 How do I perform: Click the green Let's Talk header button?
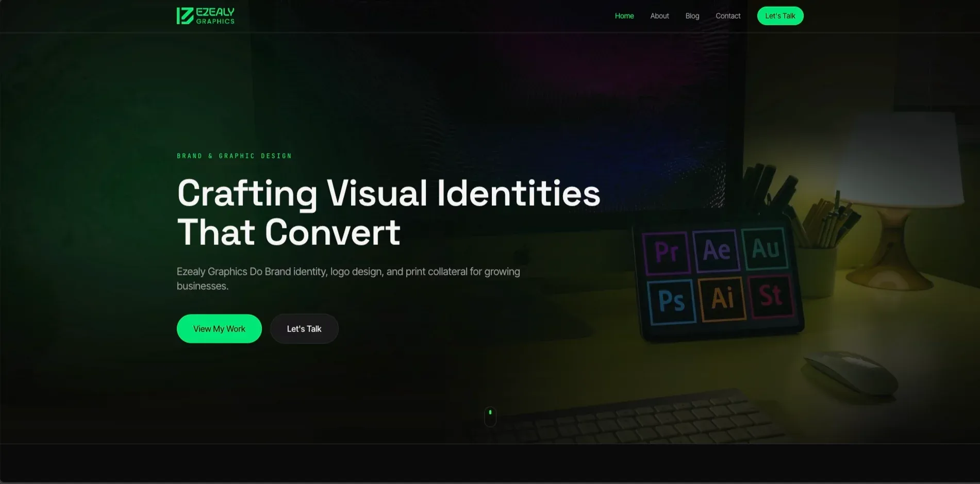click(x=780, y=16)
